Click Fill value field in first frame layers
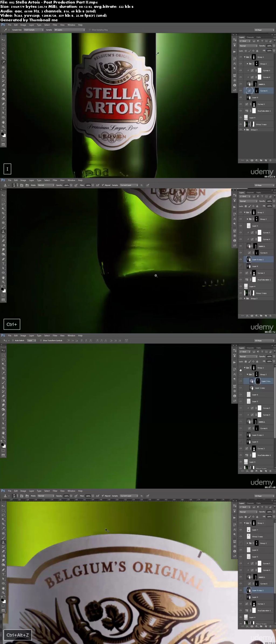Viewport: 276px width, 644px height. (270, 51)
